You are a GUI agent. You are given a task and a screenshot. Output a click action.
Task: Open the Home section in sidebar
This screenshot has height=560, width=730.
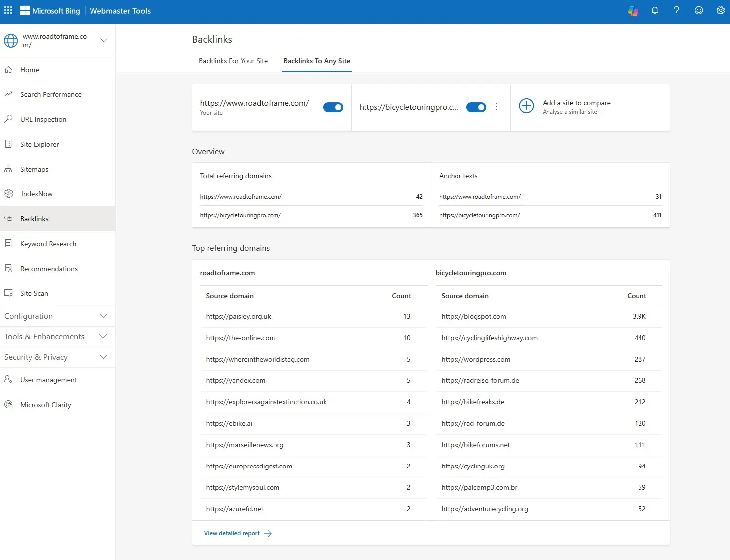(29, 70)
